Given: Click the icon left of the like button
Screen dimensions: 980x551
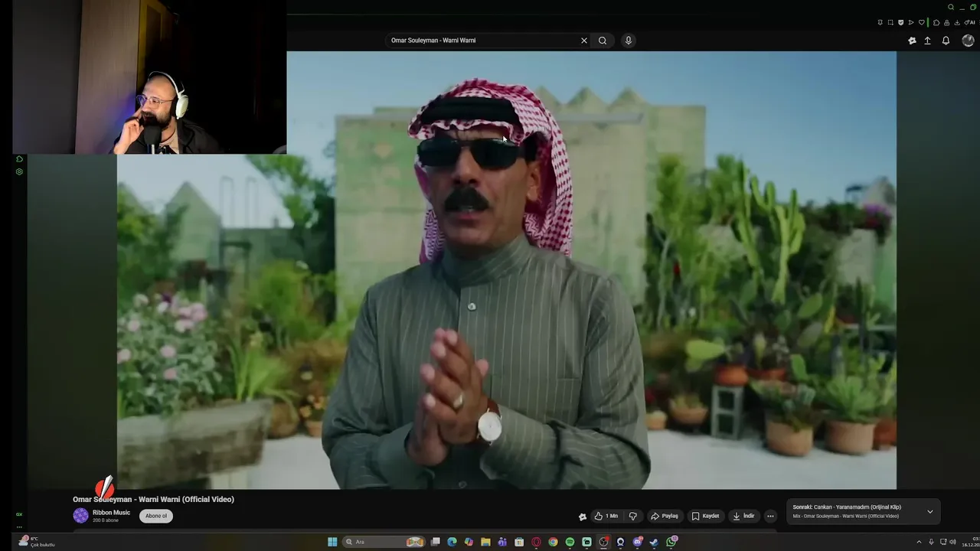Looking at the screenshot, I should tap(583, 517).
